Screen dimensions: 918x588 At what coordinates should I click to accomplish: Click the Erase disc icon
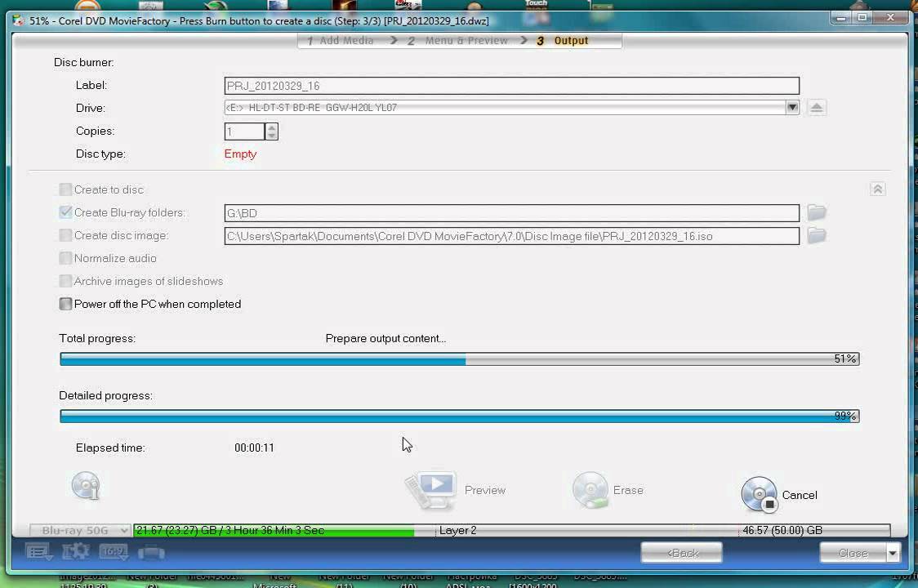click(x=590, y=490)
